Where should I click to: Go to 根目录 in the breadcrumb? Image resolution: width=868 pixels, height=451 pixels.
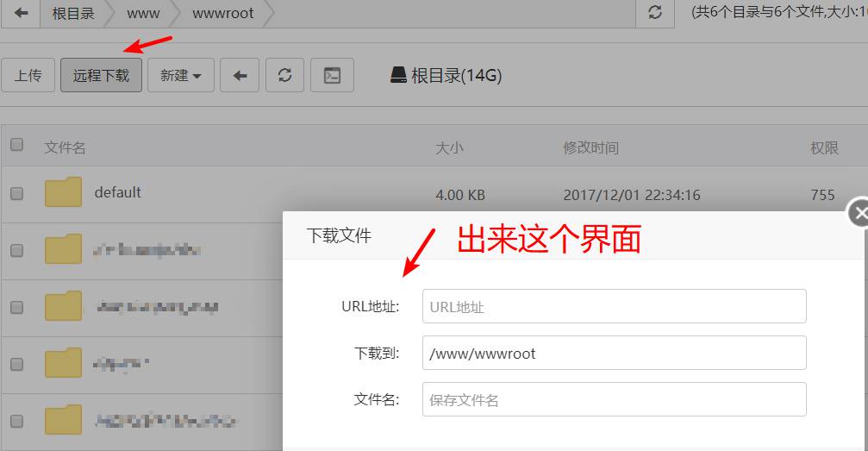coord(73,13)
